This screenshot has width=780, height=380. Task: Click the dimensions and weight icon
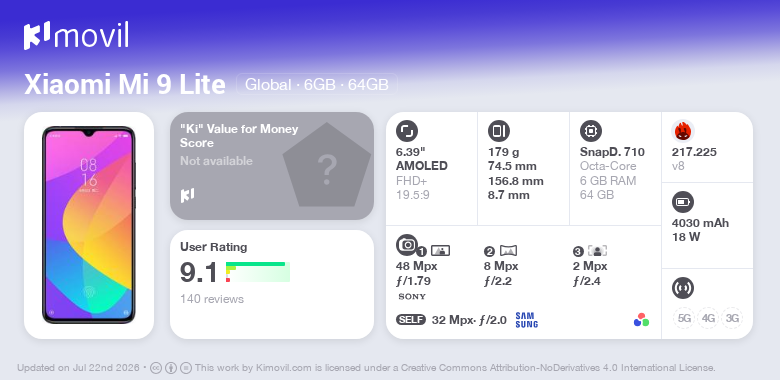point(498,131)
